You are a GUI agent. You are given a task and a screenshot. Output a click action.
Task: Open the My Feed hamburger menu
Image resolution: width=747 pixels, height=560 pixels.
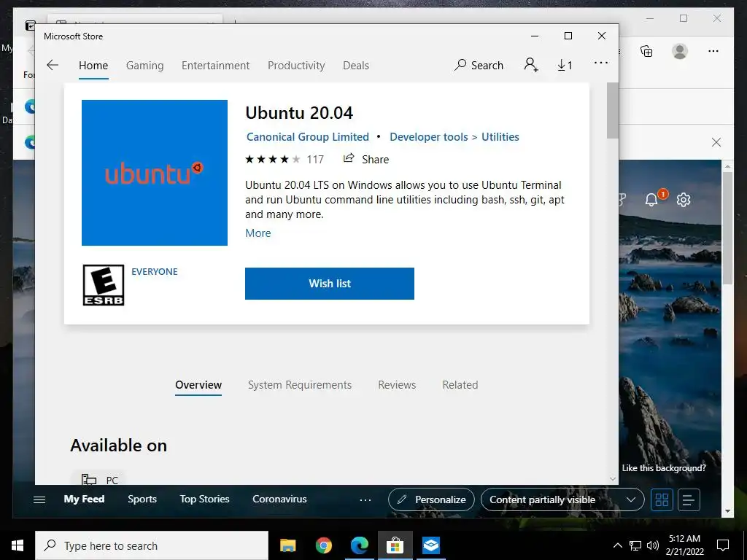coord(39,499)
